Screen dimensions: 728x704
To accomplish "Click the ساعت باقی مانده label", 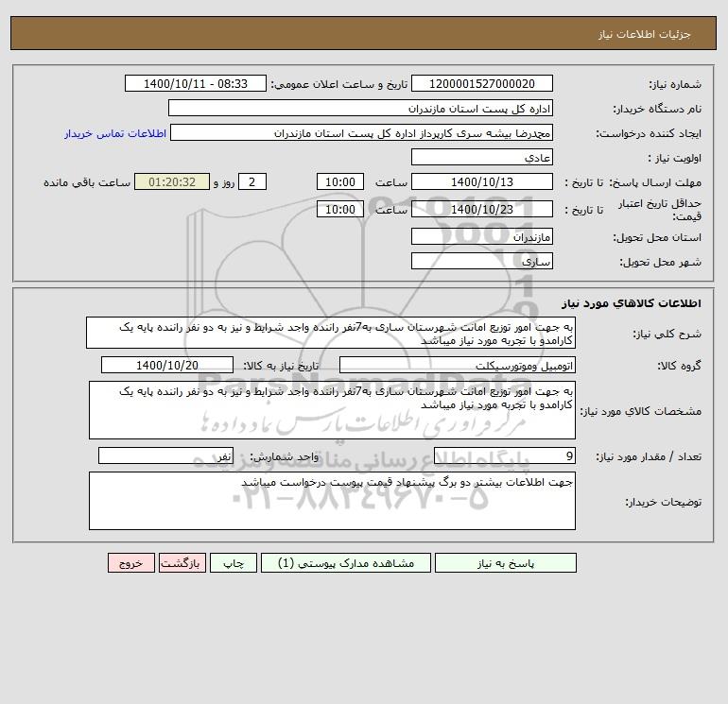I will click(x=87, y=182).
